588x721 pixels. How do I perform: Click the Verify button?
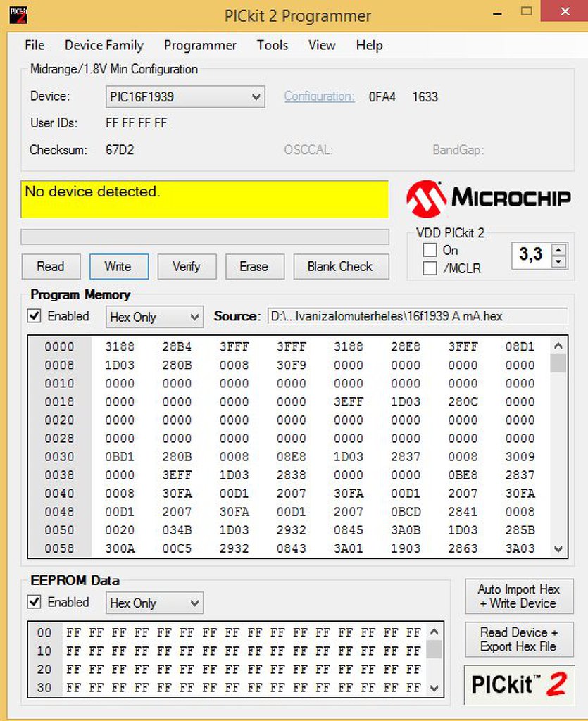coord(187,266)
